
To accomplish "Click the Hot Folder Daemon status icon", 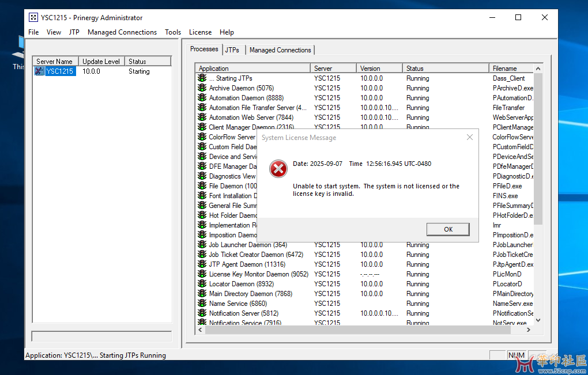I will point(202,215).
